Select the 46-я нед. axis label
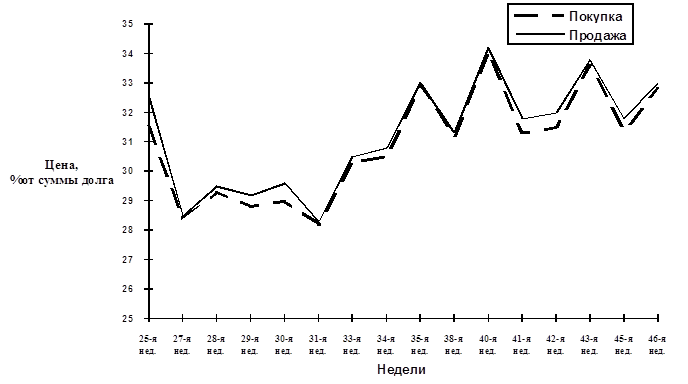 [657, 345]
